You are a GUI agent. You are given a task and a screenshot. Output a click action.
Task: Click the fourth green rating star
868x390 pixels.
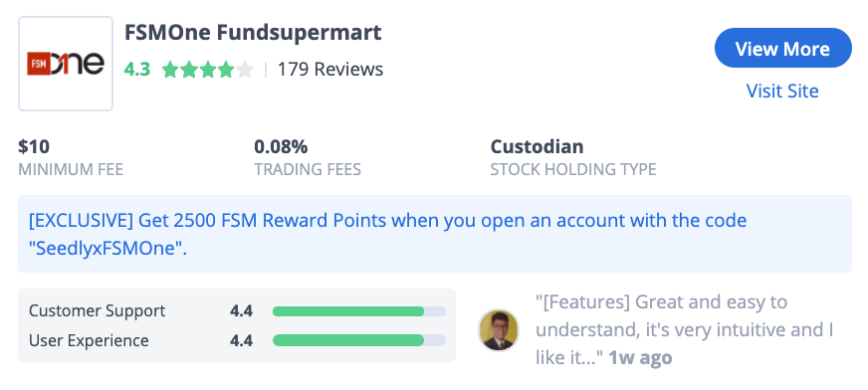tap(226, 70)
